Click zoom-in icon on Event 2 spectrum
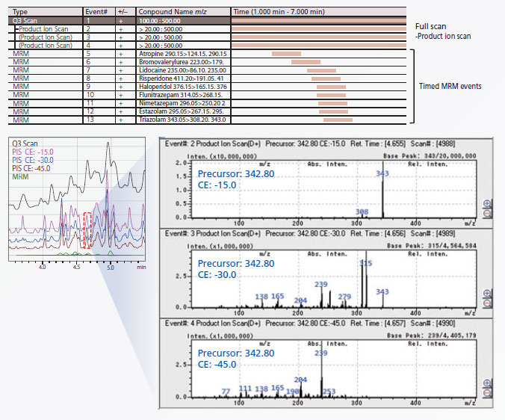The height and width of the screenshot is (420, 505). click(x=488, y=203)
